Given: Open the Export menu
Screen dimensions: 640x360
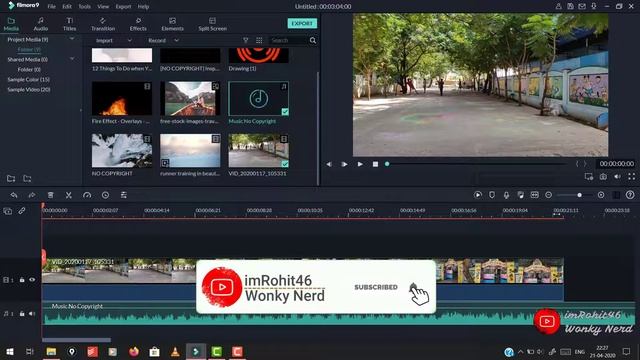Looking at the screenshot, I should 123,7.
